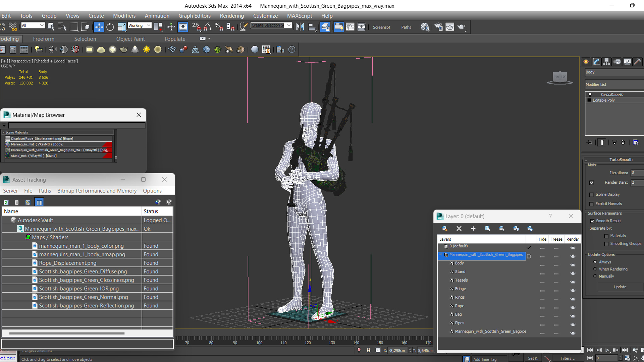Open the All selection filter dropdown
644x362 pixels.
click(x=33, y=25)
